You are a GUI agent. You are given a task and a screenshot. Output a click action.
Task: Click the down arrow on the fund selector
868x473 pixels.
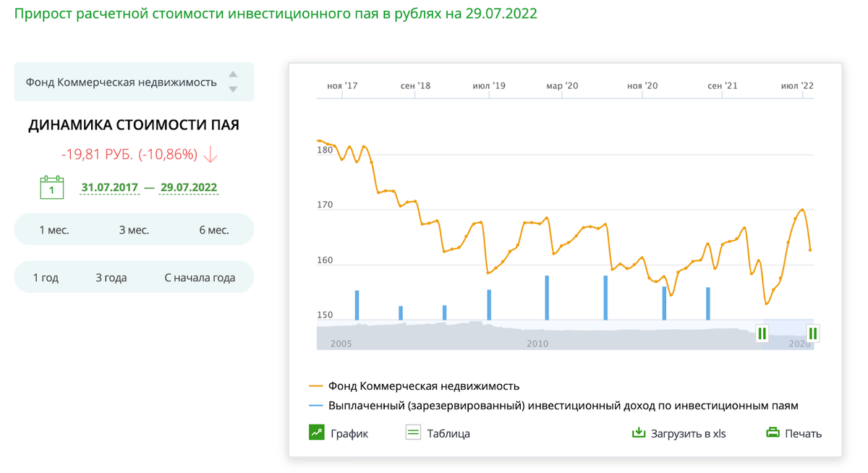234,88
